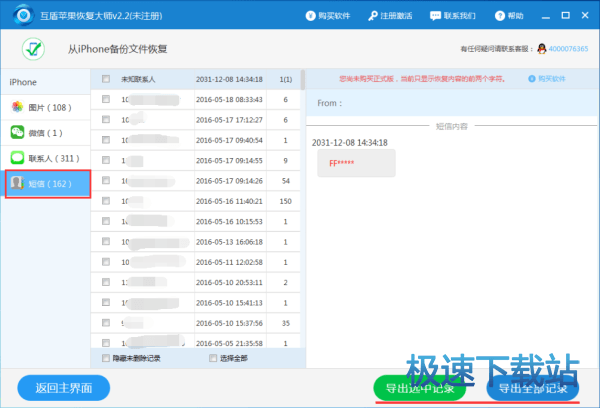The width and height of the screenshot is (600, 408).
Task: Check the 2016-05-18 08:33:43 row checkbox
Action: [106, 99]
